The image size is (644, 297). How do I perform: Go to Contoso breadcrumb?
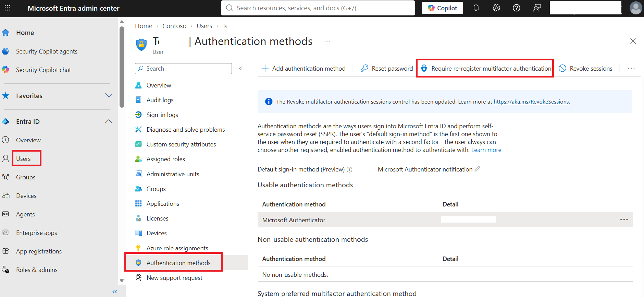coord(174,26)
